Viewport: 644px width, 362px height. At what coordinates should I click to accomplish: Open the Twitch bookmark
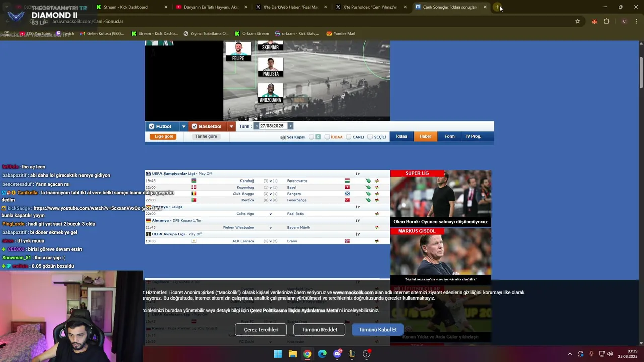[65, 34]
